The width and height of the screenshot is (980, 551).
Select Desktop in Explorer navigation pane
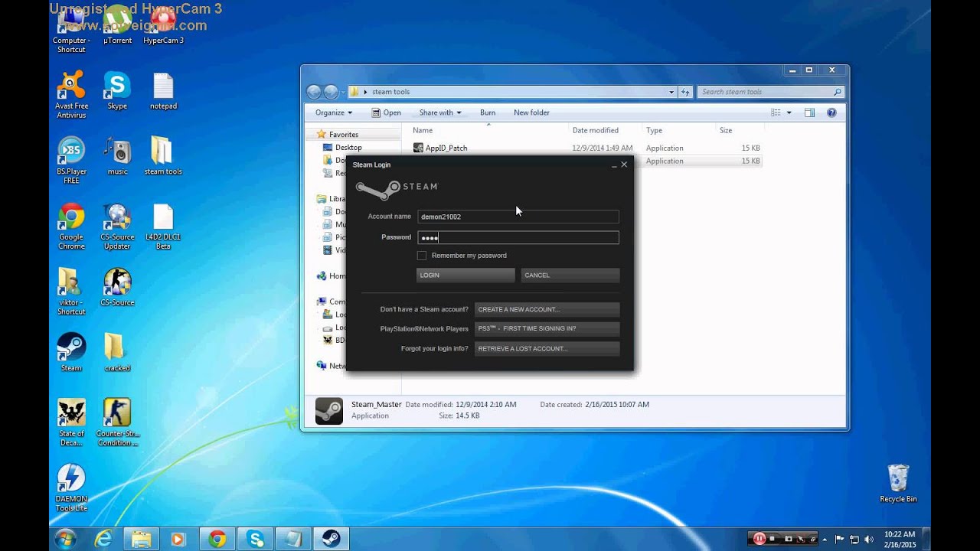[348, 148]
